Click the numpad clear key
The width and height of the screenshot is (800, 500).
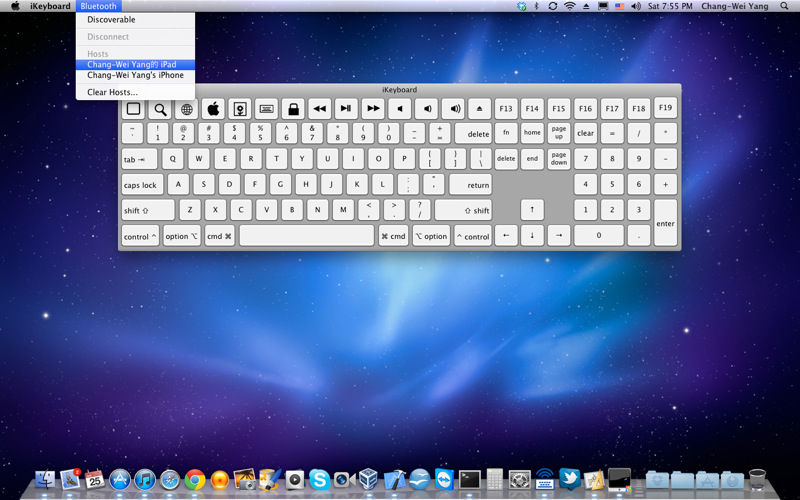(x=585, y=133)
